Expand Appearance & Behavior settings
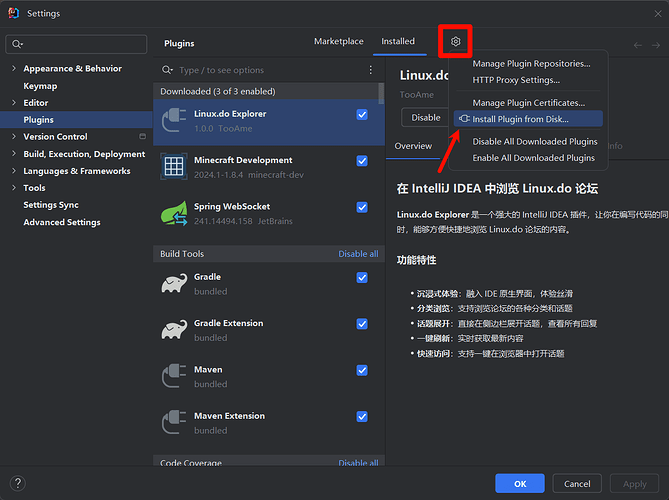669x500 pixels. (x=14, y=68)
